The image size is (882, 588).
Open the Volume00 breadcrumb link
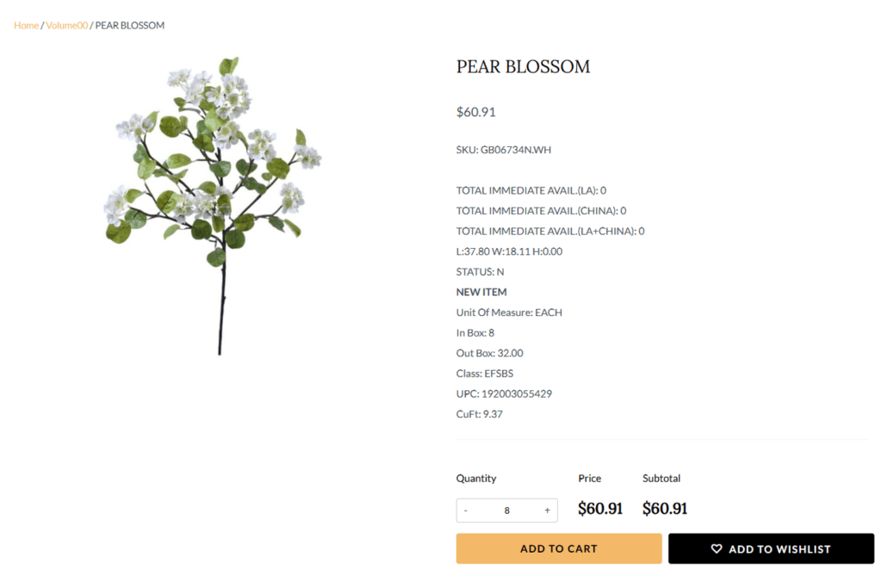click(67, 26)
